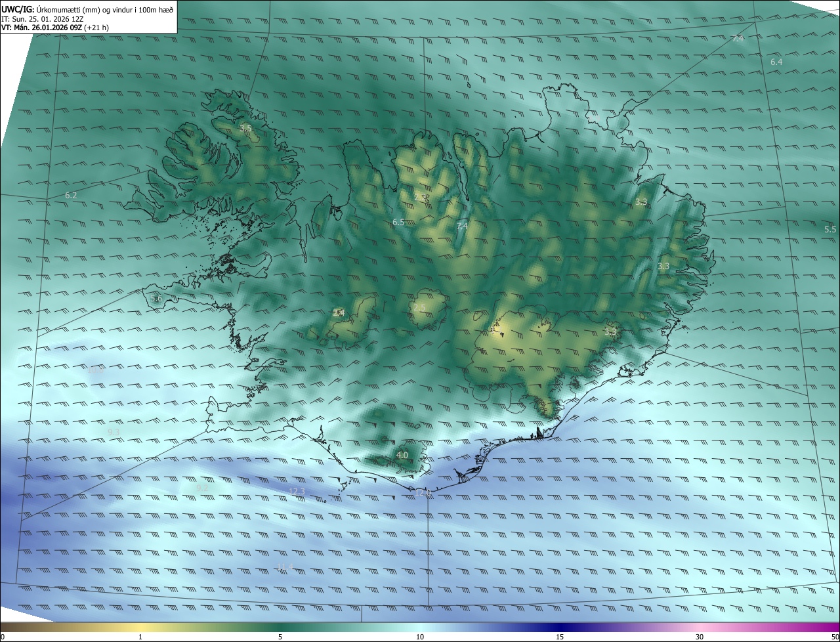The width and height of the screenshot is (840, 642).
Task: Click the 4.0 value on the southern glacier
Action: (402, 455)
